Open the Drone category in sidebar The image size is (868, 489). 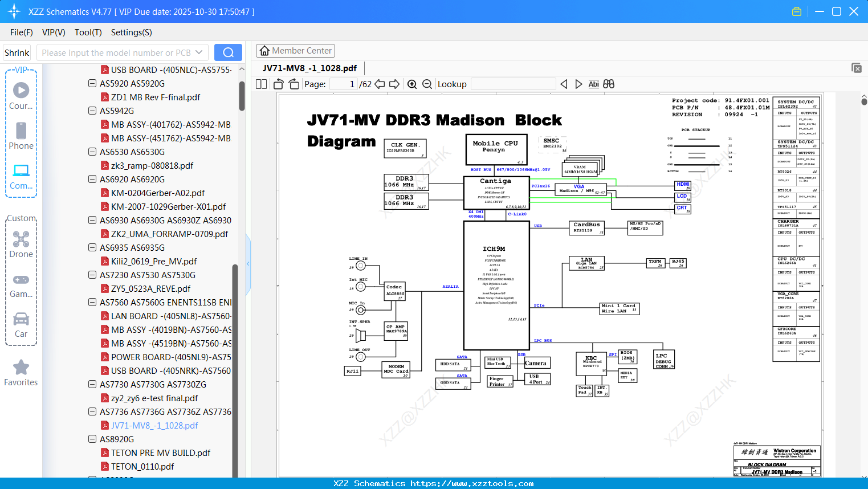coord(21,244)
